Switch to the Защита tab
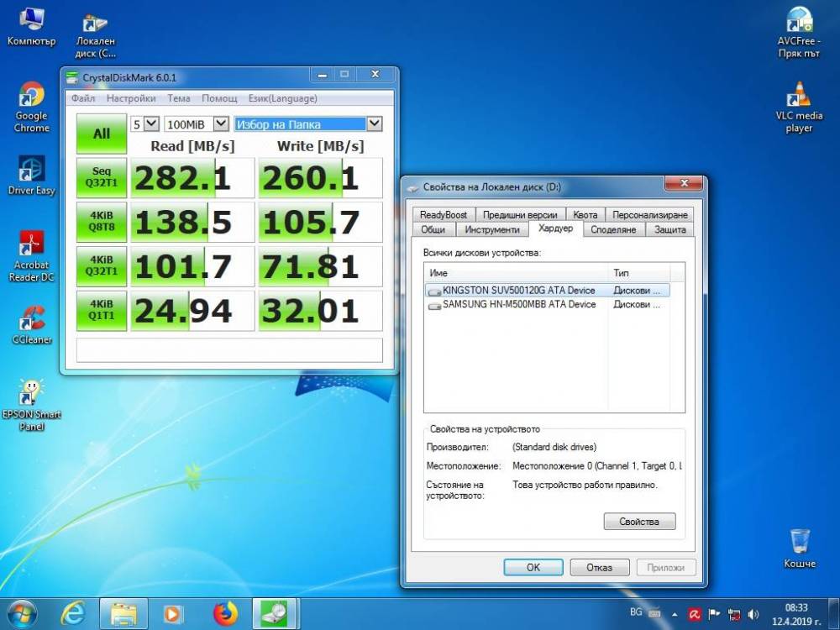This screenshot has height=630, width=840. point(669,229)
